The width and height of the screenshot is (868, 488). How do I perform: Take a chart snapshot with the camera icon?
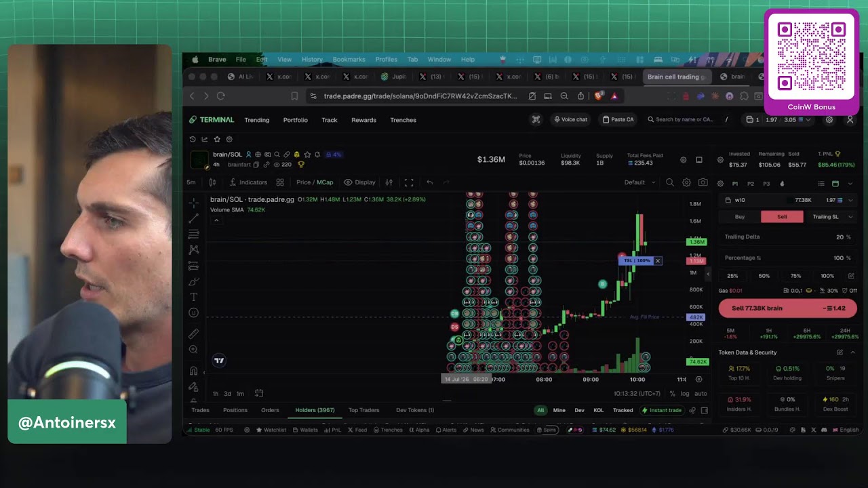pyautogui.click(x=703, y=182)
